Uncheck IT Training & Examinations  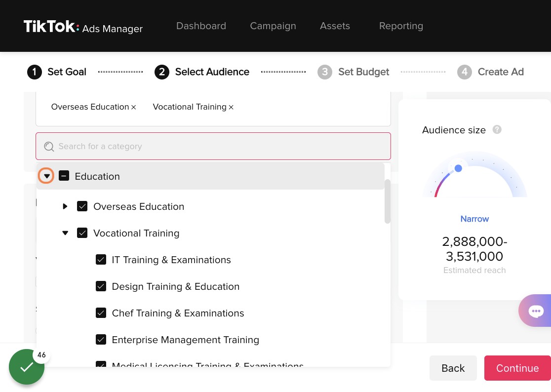click(101, 260)
